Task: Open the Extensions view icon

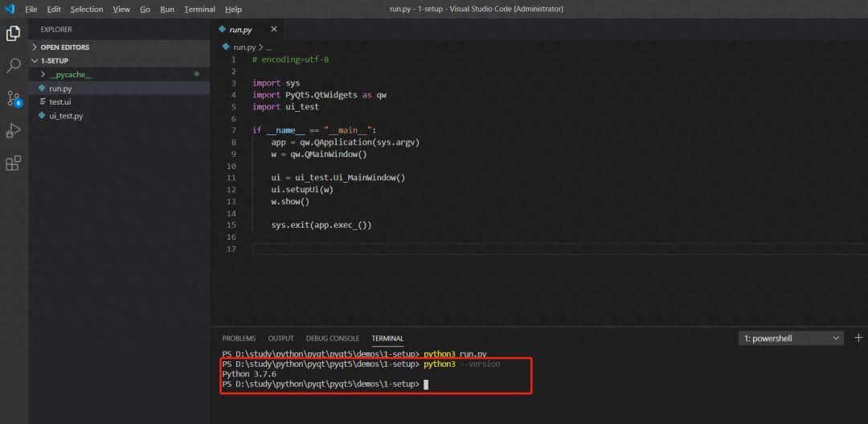Action: pos(13,163)
